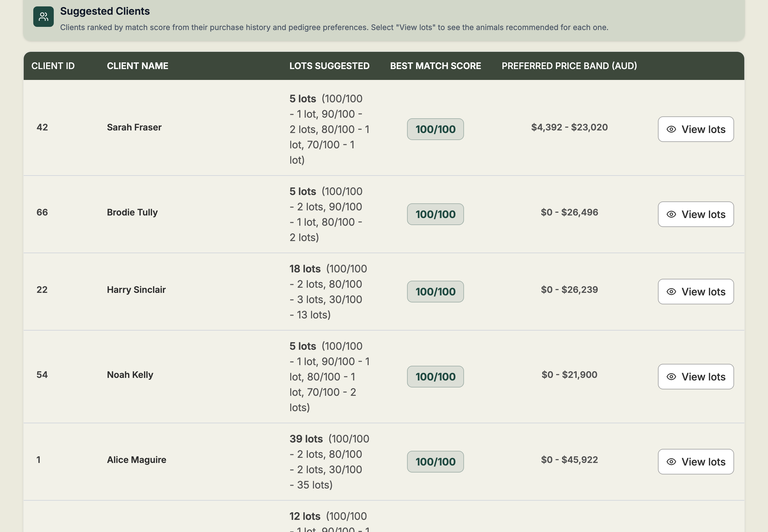This screenshot has width=768, height=532.
Task: Select client name Noah Kelly
Action: (130, 375)
